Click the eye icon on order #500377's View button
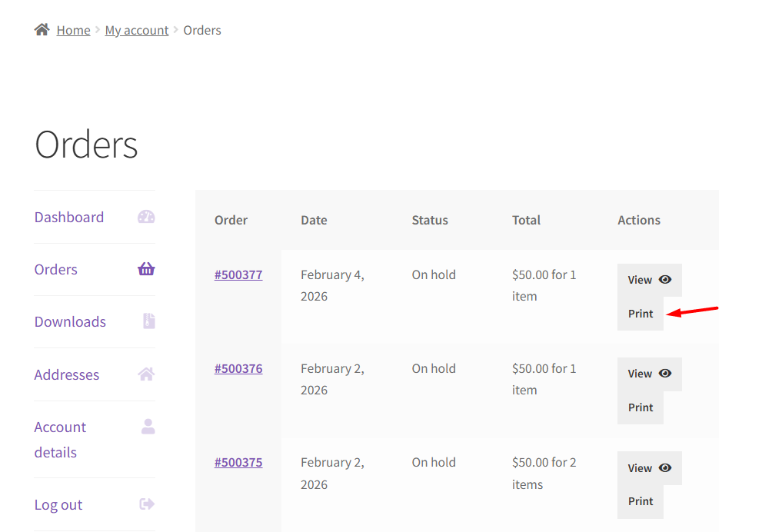762x532 pixels. [x=664, y=279]
